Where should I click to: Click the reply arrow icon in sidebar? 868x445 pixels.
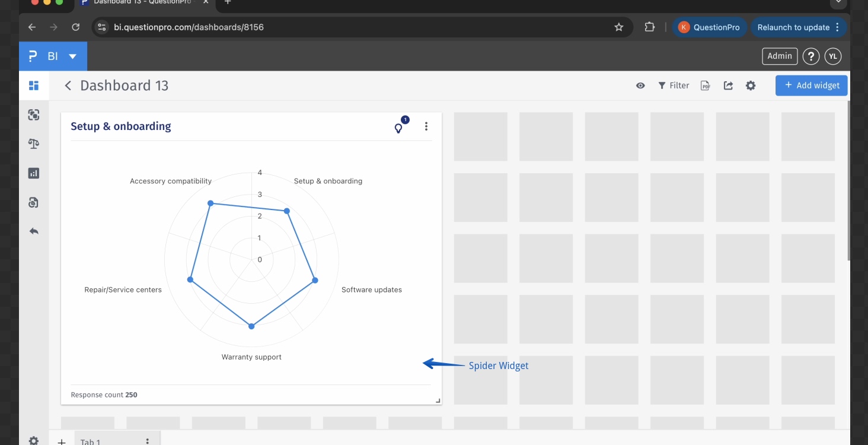(34, 231)
